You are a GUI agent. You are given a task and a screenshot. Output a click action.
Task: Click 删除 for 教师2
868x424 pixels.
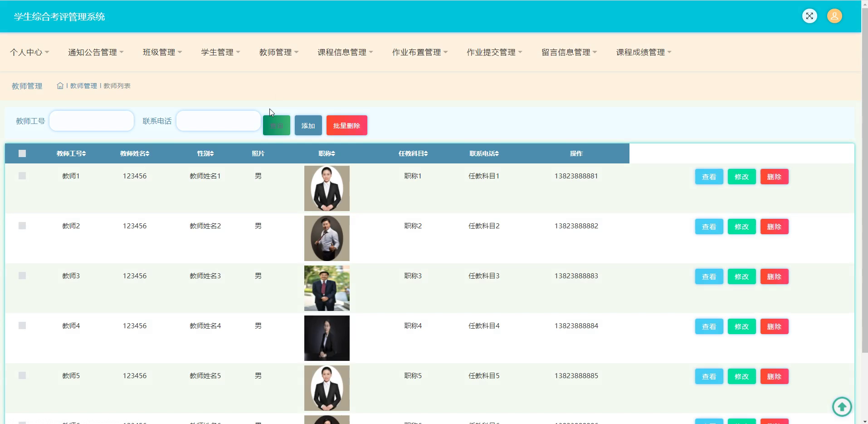coord(775,227)
